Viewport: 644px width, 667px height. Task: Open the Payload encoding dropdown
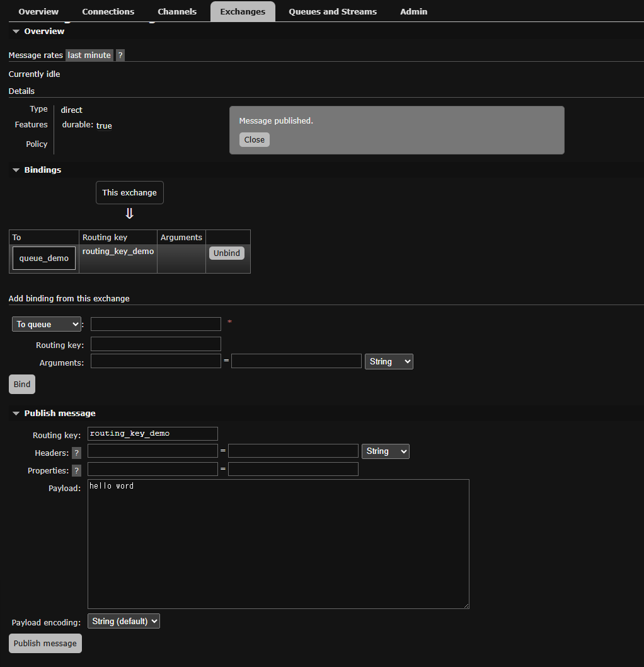coord(124,621)
